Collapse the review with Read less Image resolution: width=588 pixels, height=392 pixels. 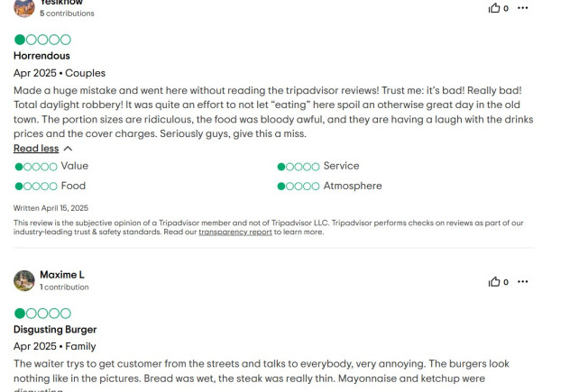pos(36,149)
